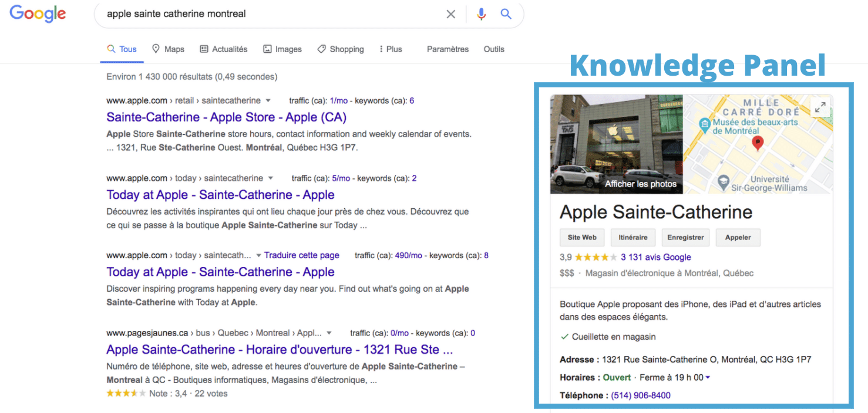This screenshot has height=413, width=868.
Task: Click the Shopping price-tag icon
Action: click(321, 49)
